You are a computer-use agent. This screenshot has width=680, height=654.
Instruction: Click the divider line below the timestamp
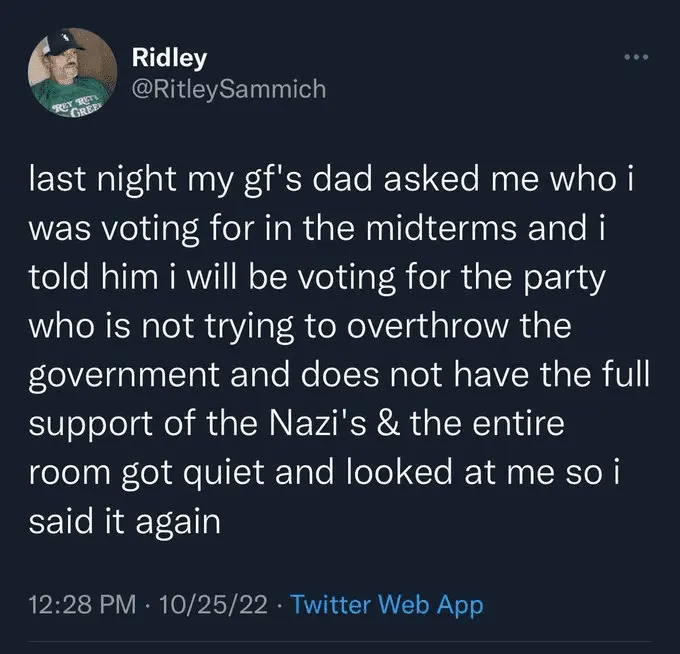[x=340, y=641]
